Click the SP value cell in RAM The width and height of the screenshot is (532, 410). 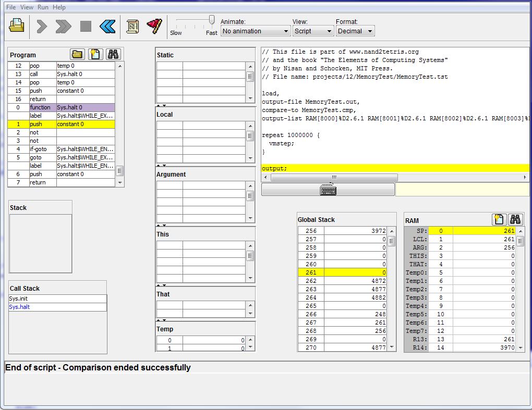click(483, 231)
